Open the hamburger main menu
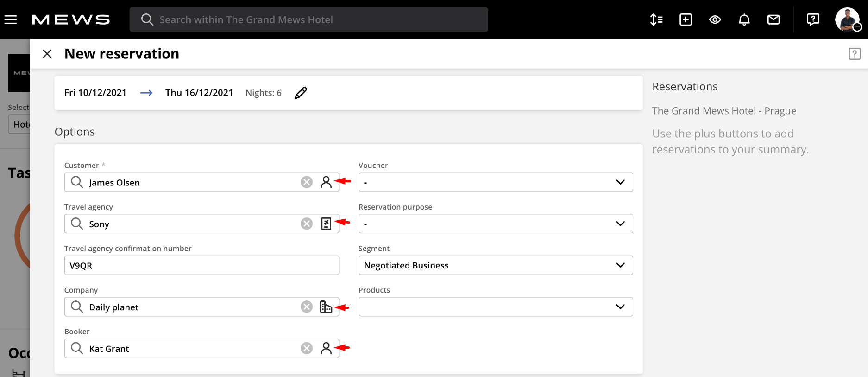The image size is (868, 377). (x=11, y=19)
